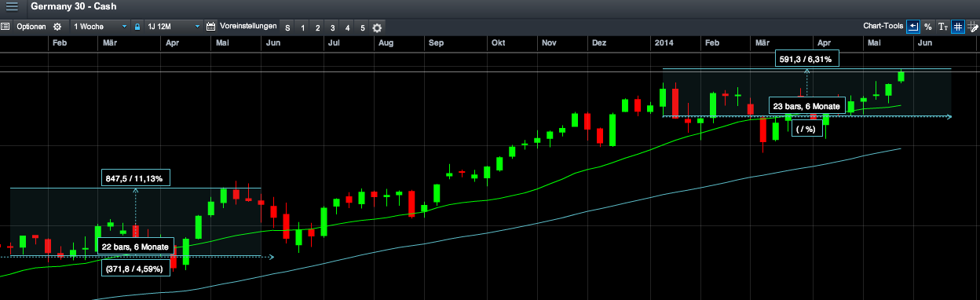This screenshot has height=300, width=980.
Task: Click the Voreinstellungen label
Action: click(x=247, y=26)
